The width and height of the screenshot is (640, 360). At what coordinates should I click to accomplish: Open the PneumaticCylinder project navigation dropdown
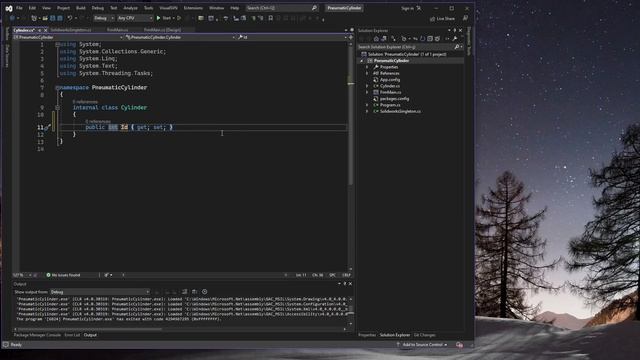click(x=68, y=37)
